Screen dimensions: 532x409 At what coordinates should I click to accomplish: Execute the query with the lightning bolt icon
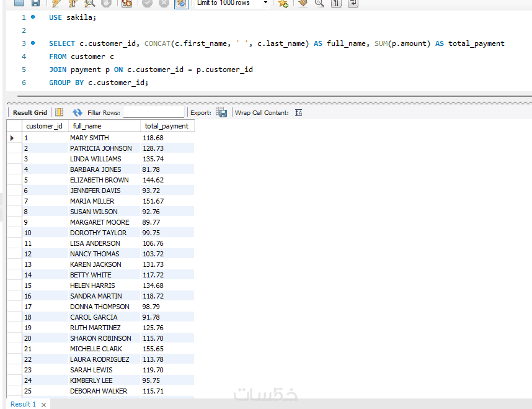point(56,3)
